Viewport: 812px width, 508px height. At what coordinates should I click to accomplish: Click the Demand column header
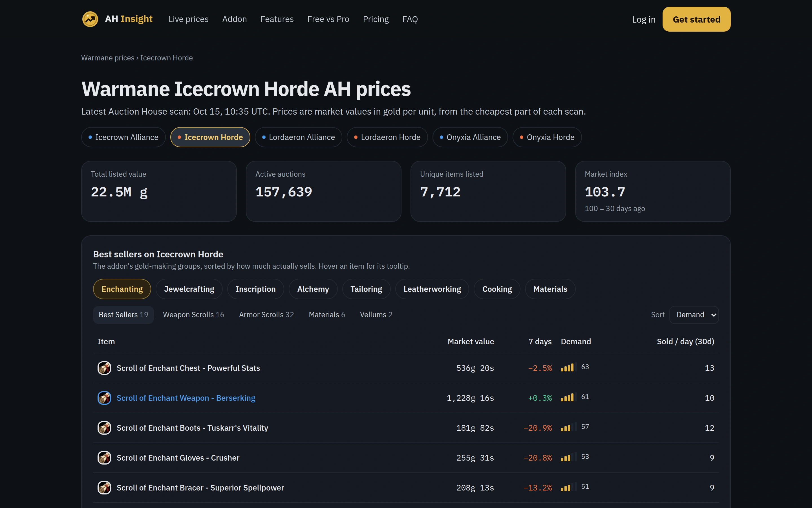coord(576,341)
